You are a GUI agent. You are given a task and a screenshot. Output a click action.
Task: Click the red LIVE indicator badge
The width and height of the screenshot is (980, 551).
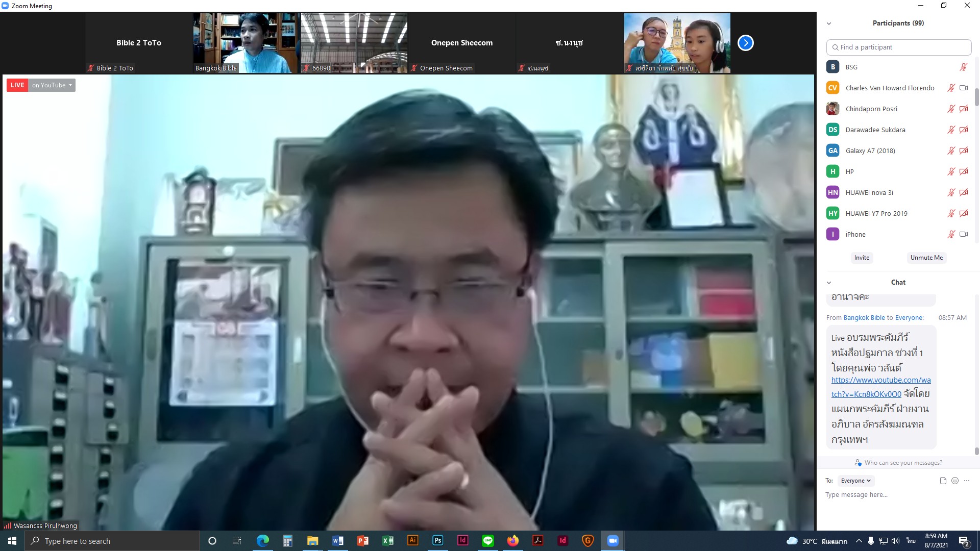[x=17, y=85]
